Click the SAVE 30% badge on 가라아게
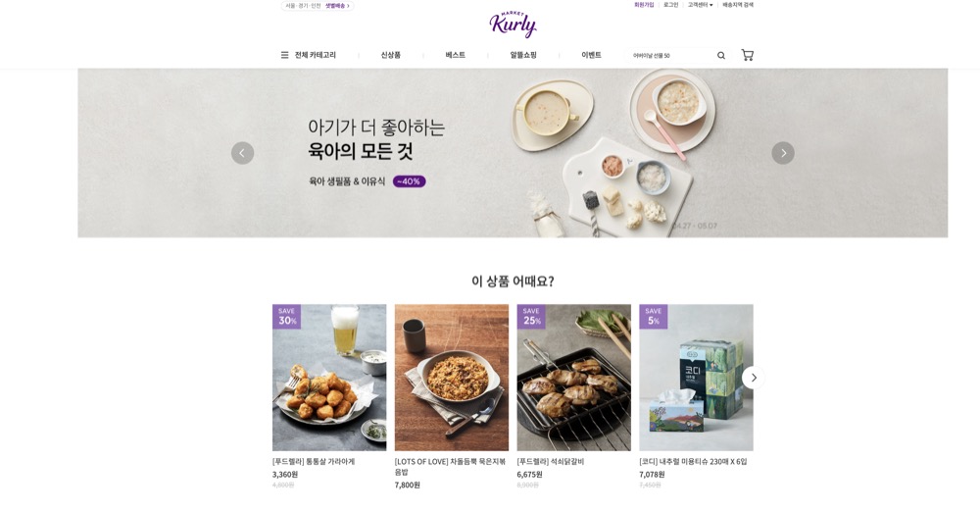 (286, 317)
